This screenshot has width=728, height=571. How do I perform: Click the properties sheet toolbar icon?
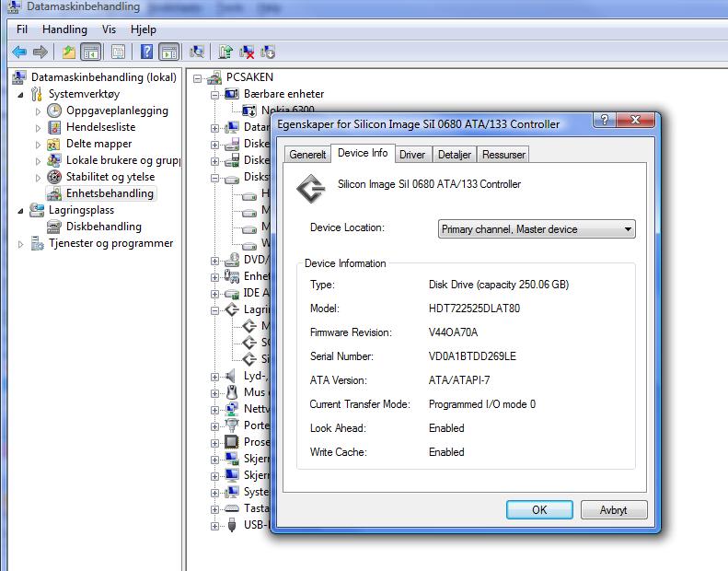119,52
